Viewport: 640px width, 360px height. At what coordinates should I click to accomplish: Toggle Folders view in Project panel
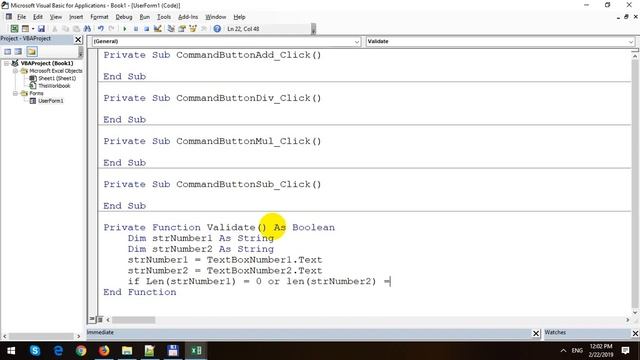[x=32, y=51]
